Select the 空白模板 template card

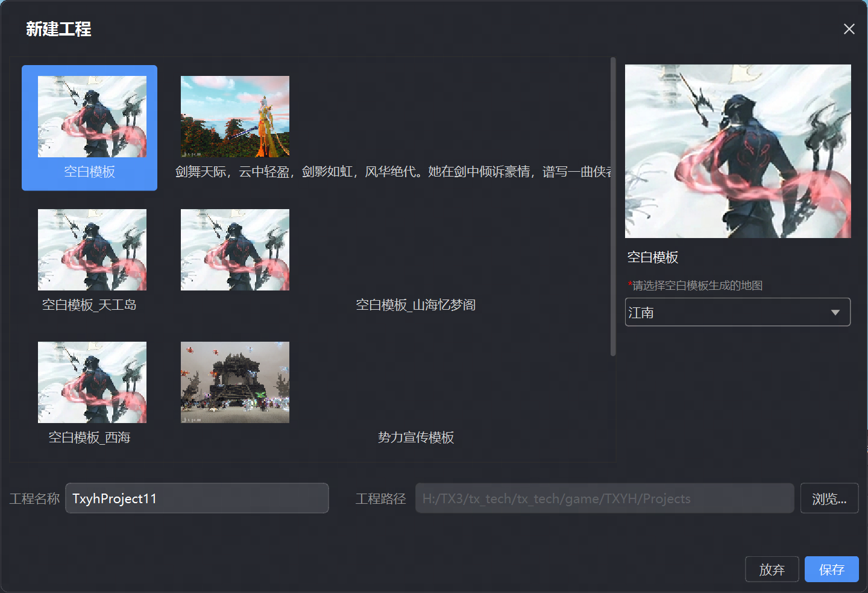click(89, 128)
